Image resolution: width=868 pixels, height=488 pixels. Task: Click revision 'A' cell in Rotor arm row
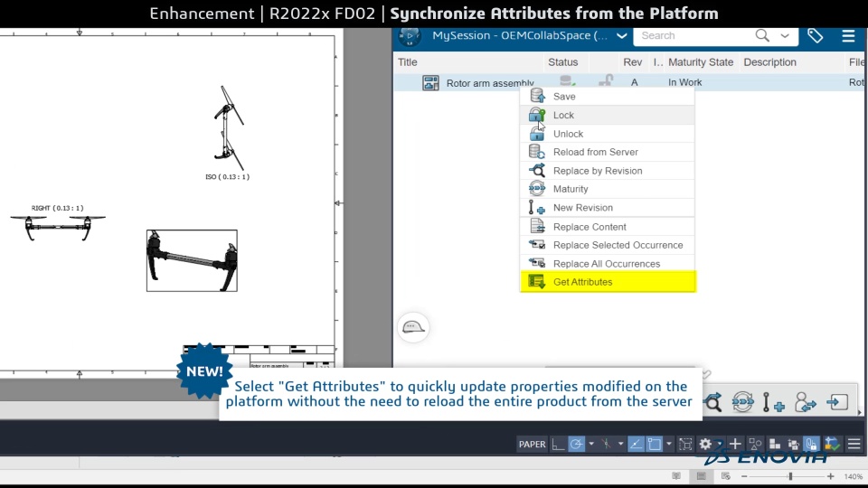(x=635, y=82)
